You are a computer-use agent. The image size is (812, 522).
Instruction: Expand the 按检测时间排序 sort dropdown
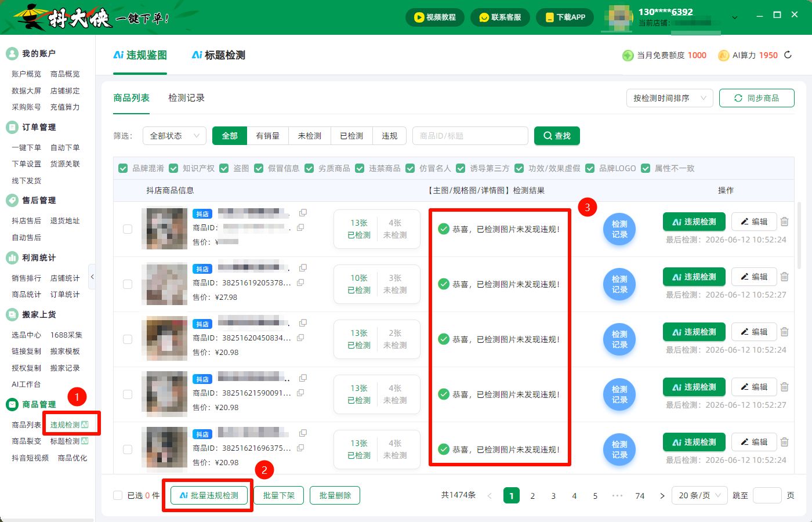click(669, 98)
